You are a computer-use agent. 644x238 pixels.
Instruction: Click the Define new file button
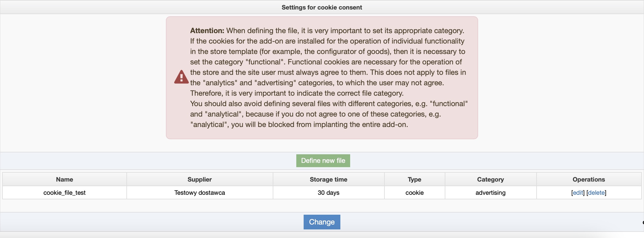pyautogui.click(x=323, y=161)
